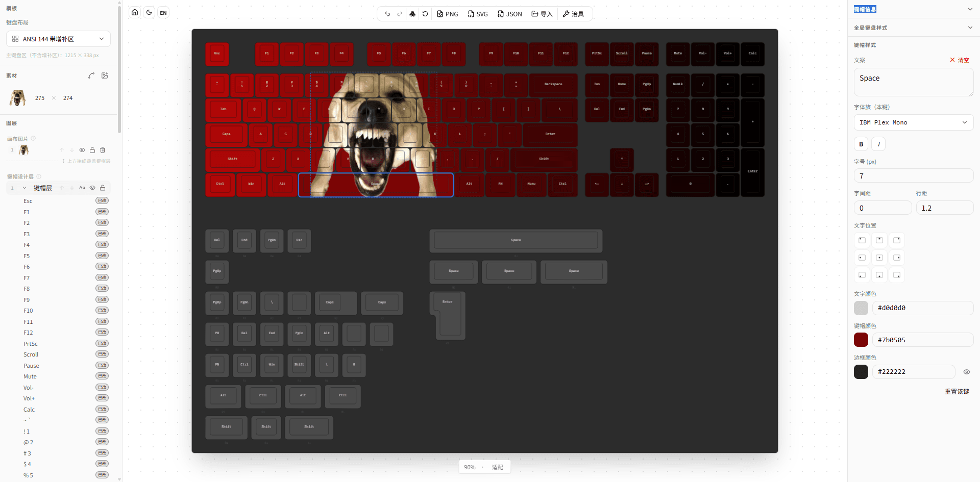Select the Backspace key on the keyboard
980x482 pixels.
pos(553,85)
